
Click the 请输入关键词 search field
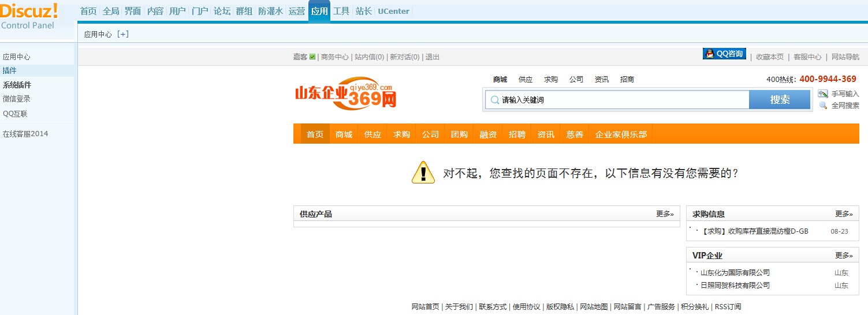click(x=617, y=100)
